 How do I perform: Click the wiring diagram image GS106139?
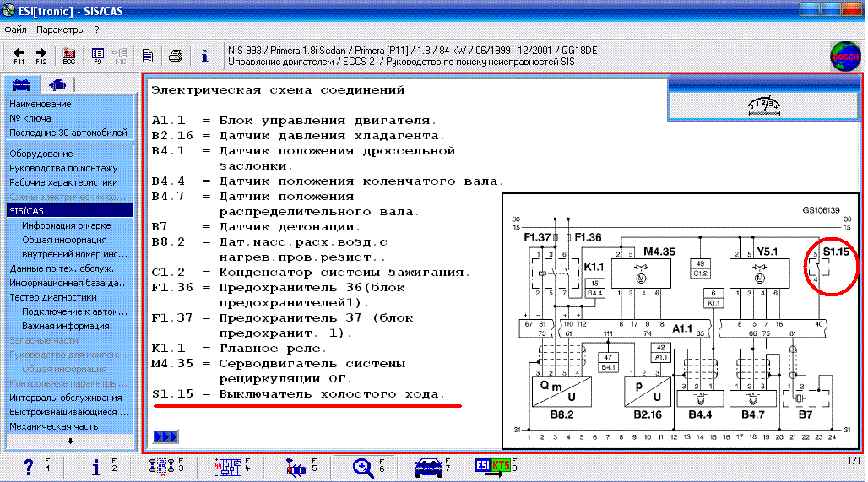[x=681, y=321]
